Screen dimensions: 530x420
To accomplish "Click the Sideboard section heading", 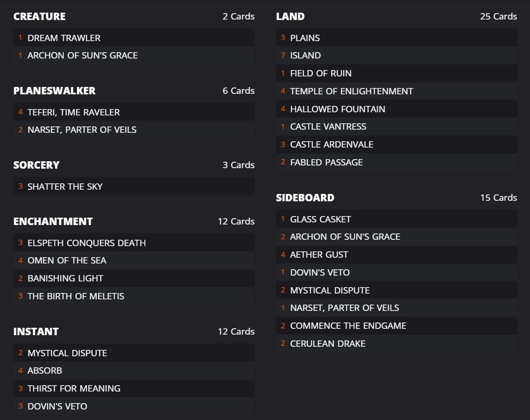I will click(305, 198).
